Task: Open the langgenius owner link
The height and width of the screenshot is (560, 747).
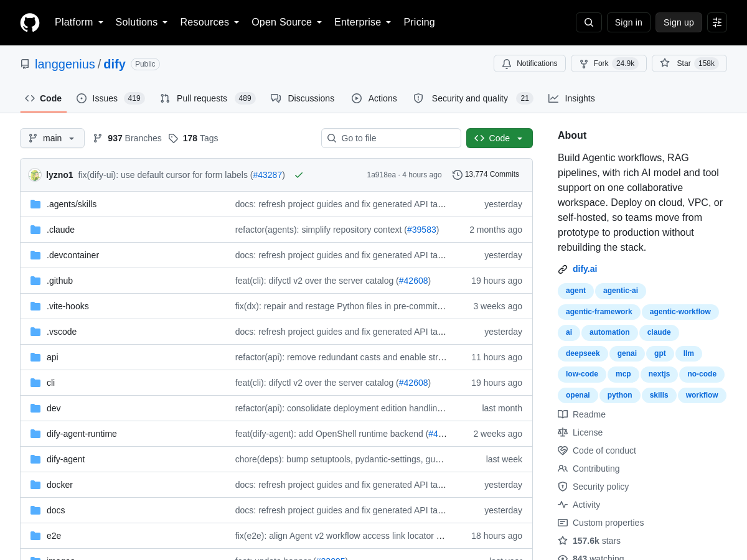Action: click(65, 64)
